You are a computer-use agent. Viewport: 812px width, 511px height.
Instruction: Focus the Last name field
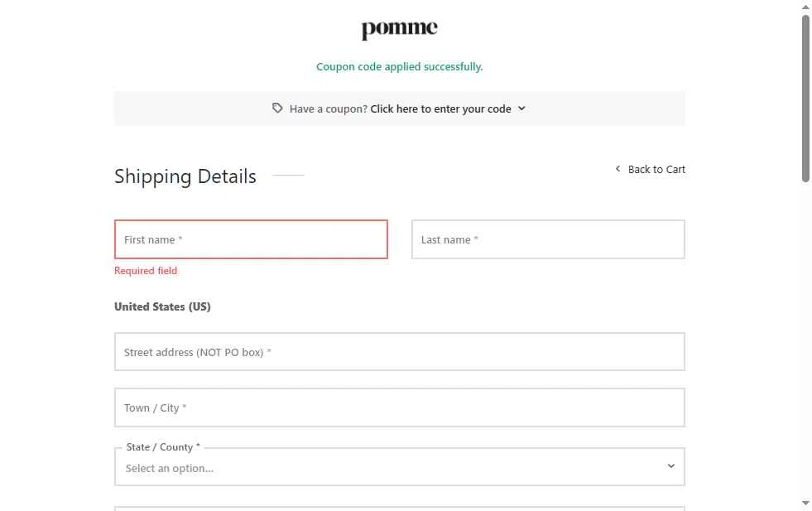pyautogui.click(x=548, y=239)
